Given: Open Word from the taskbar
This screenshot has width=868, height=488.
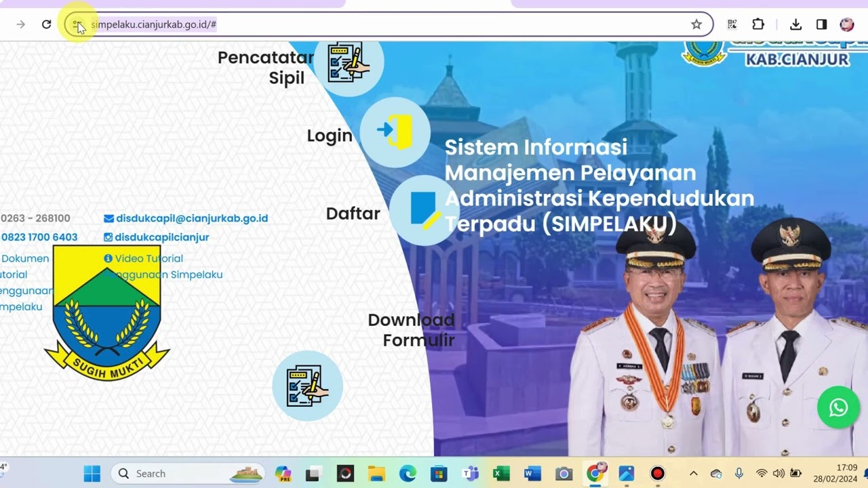Looking at the screenshot, I should (532, 474).
